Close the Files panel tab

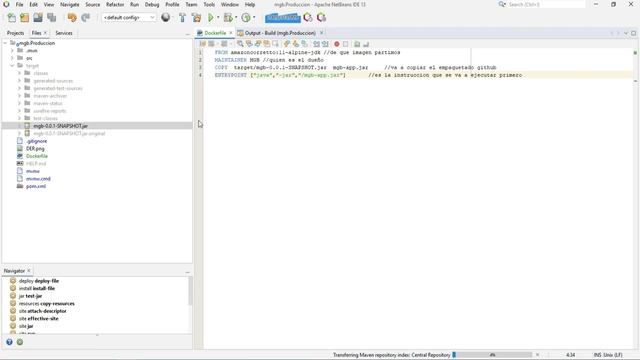pos(45,33)
